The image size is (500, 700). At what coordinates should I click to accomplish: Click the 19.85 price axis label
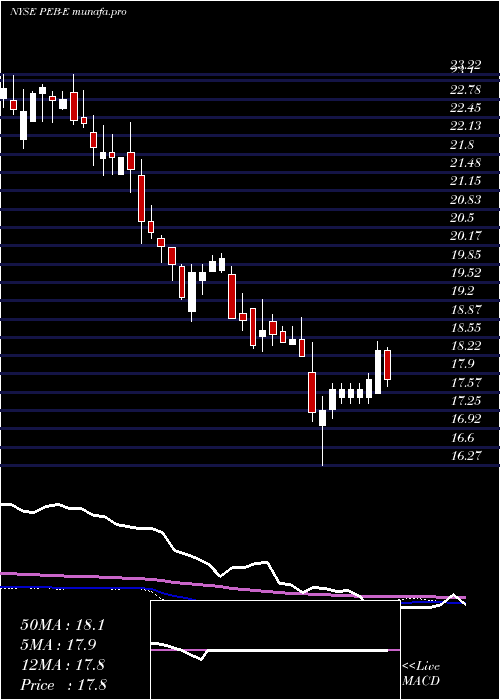tap(466, 255)
